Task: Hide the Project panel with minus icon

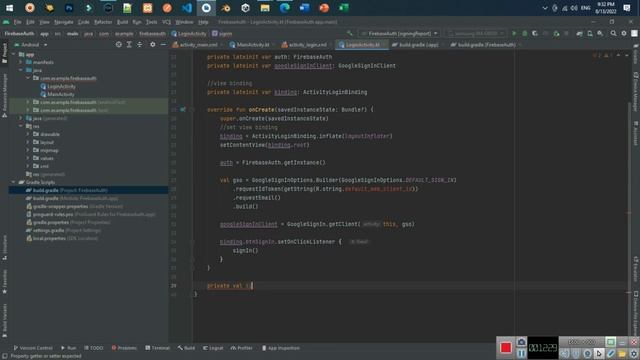Action: (x=163, y=44)
